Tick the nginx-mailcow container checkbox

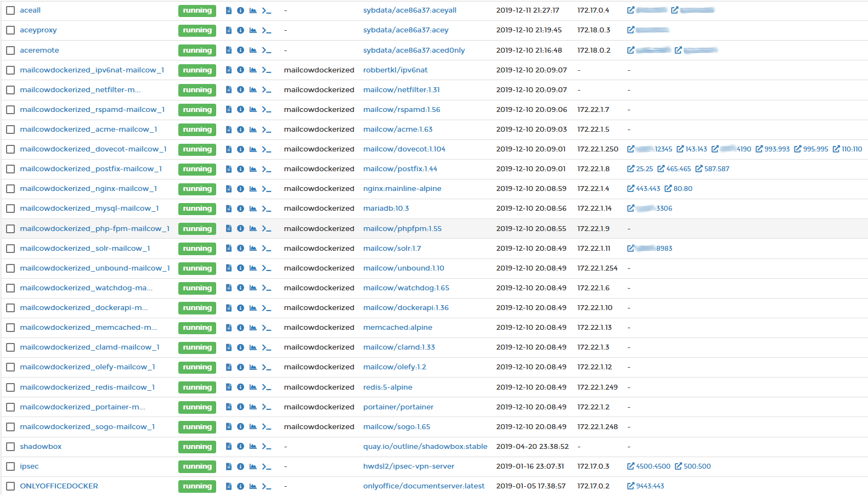pos(10,188)
